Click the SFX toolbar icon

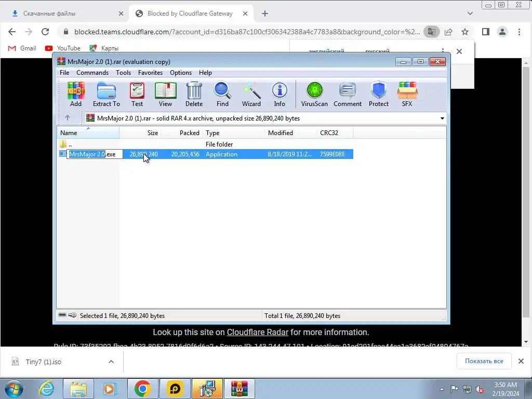coord(407,95)
